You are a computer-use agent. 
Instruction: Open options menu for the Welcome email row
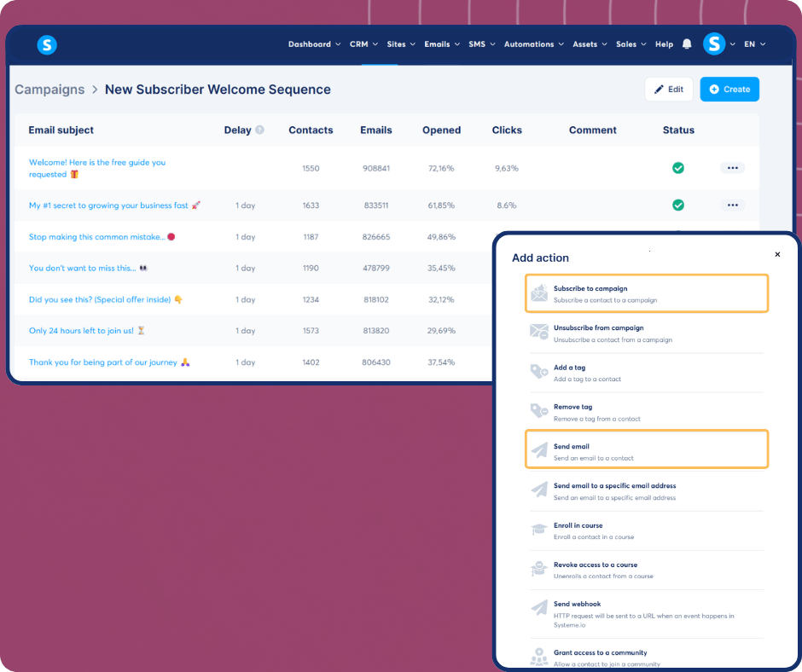tap(732, 168)
